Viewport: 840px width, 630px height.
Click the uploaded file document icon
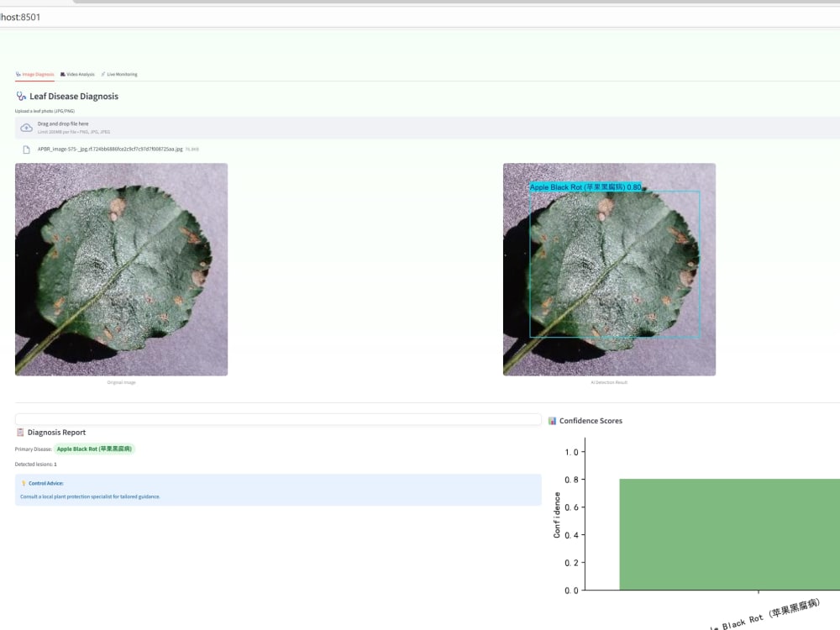(26, 150)
